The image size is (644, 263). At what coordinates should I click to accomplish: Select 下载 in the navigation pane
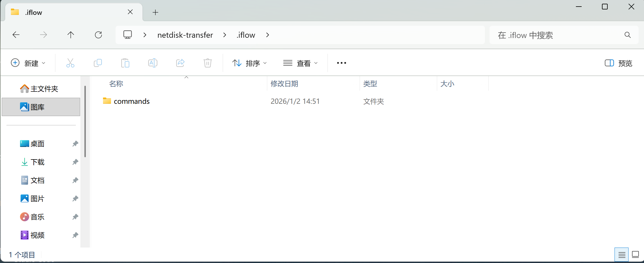pos(37,162)
